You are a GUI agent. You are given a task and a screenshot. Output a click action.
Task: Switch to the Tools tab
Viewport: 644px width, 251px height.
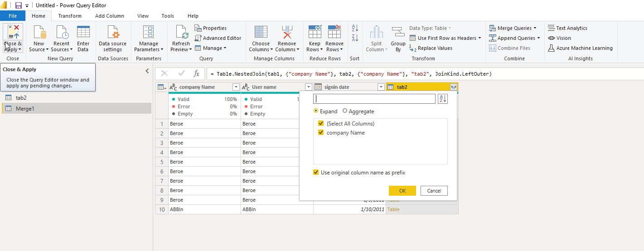point(168,16)
